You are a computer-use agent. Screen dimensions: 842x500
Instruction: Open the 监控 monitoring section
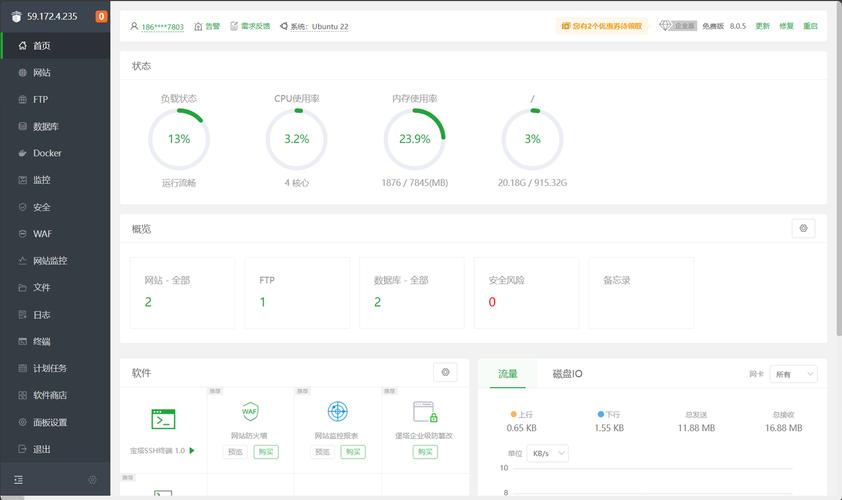[x=55, y=180]
